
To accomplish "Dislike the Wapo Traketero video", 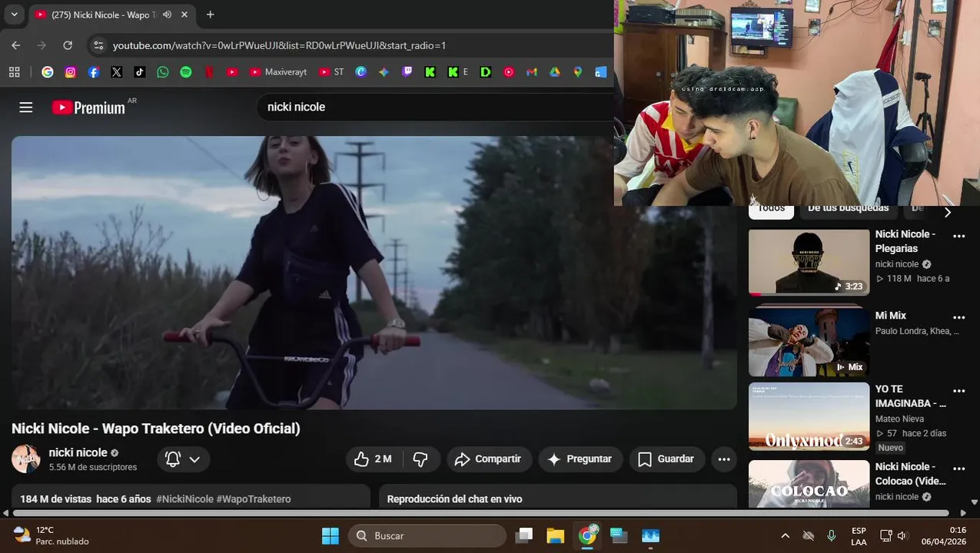I will (x=420, y=459).
